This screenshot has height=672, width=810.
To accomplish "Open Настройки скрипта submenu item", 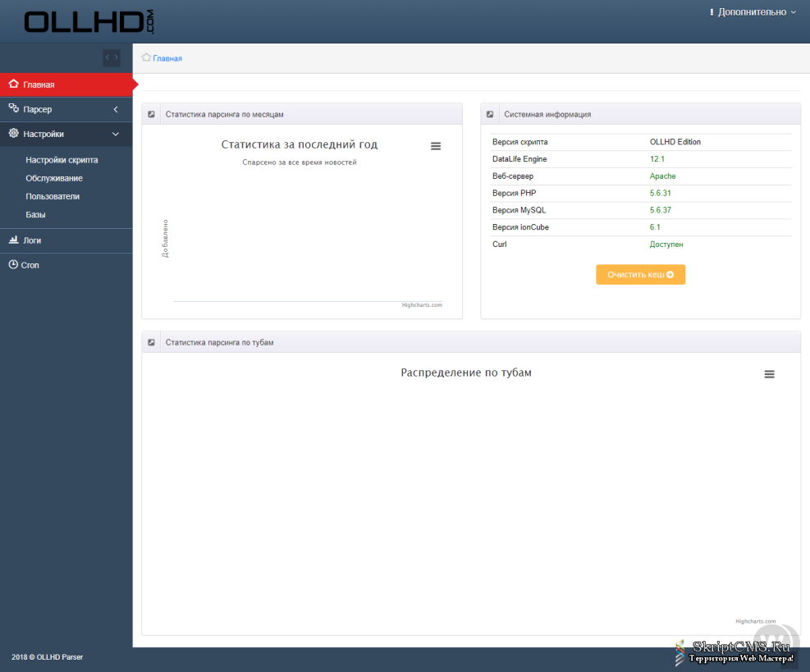I will [62, 160].
